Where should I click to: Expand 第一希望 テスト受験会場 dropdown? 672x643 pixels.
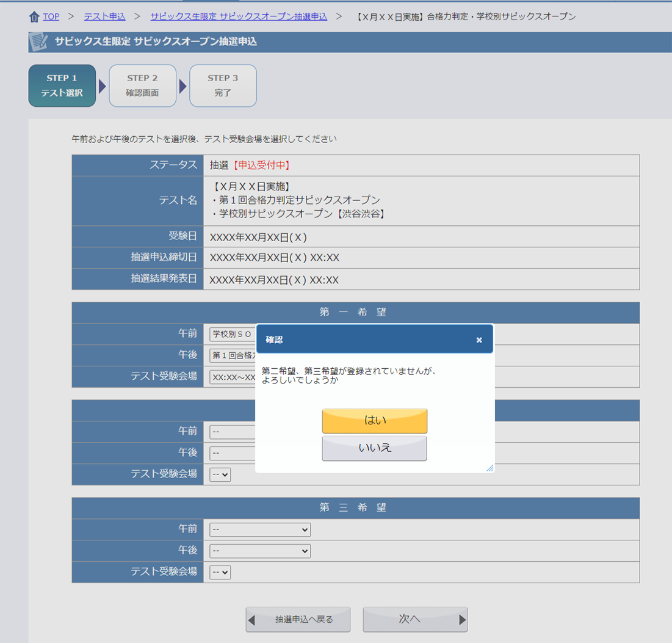click(233, 377)
